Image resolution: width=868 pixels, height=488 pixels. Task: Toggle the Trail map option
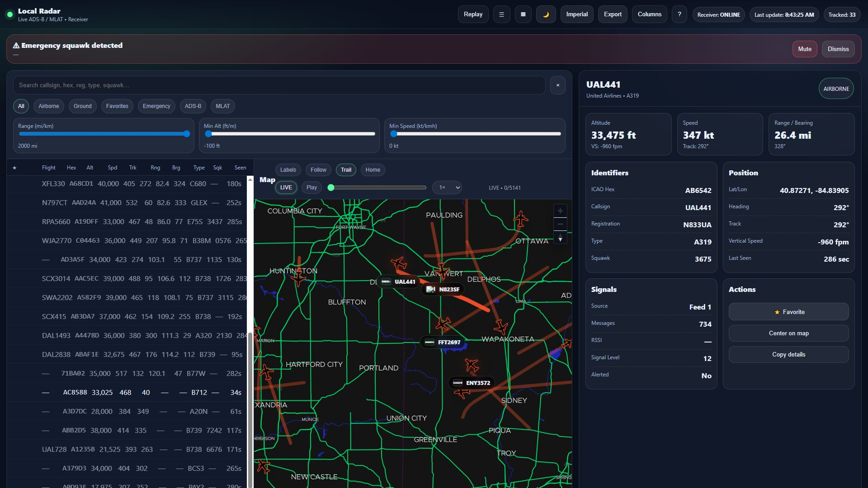tap(346, 170)
